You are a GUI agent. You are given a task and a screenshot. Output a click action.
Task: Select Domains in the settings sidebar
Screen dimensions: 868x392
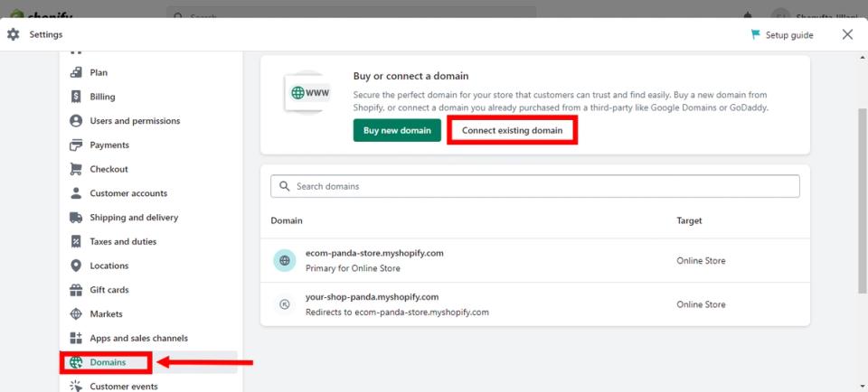(x=108, y=362)
